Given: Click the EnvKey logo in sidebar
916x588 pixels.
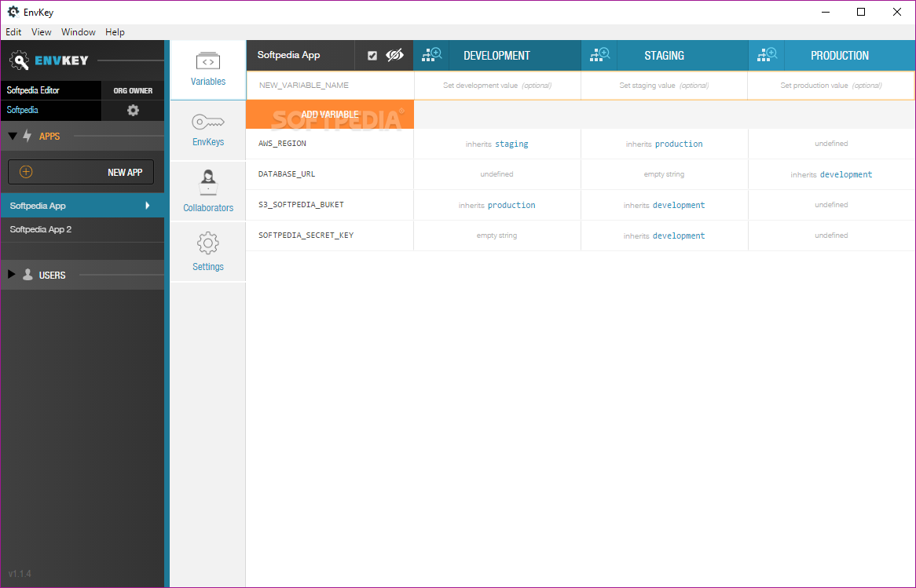Looking at the screenshot, I should 49,60.
